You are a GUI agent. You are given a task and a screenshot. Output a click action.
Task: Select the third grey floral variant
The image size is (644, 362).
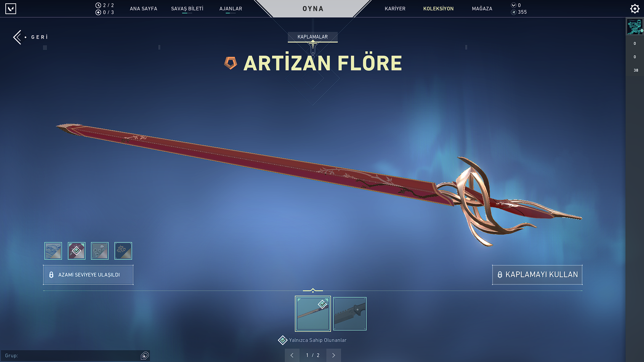coord(100,251)
